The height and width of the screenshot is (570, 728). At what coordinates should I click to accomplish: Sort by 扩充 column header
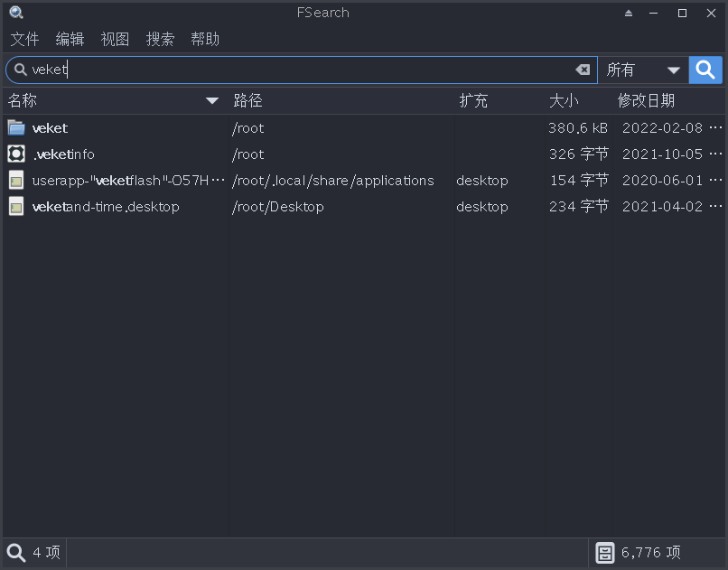pyautogui.click(x=499, y=101)
